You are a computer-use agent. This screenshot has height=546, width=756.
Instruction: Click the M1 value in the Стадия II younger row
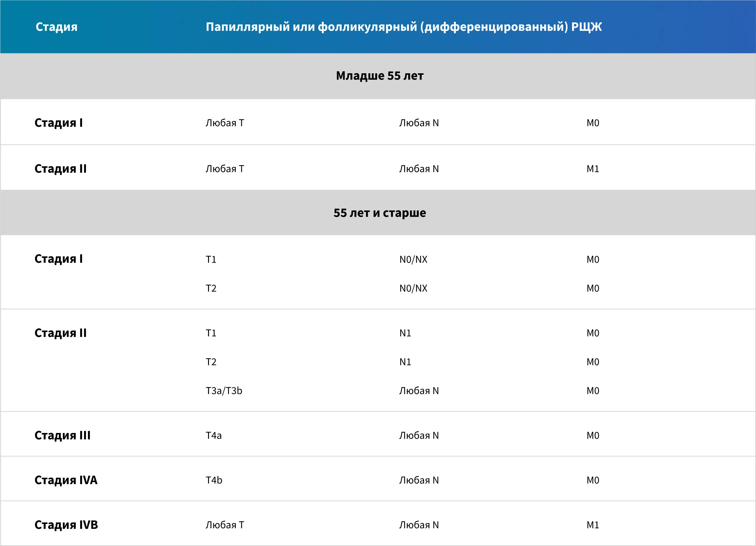click(x=593, y=169)
